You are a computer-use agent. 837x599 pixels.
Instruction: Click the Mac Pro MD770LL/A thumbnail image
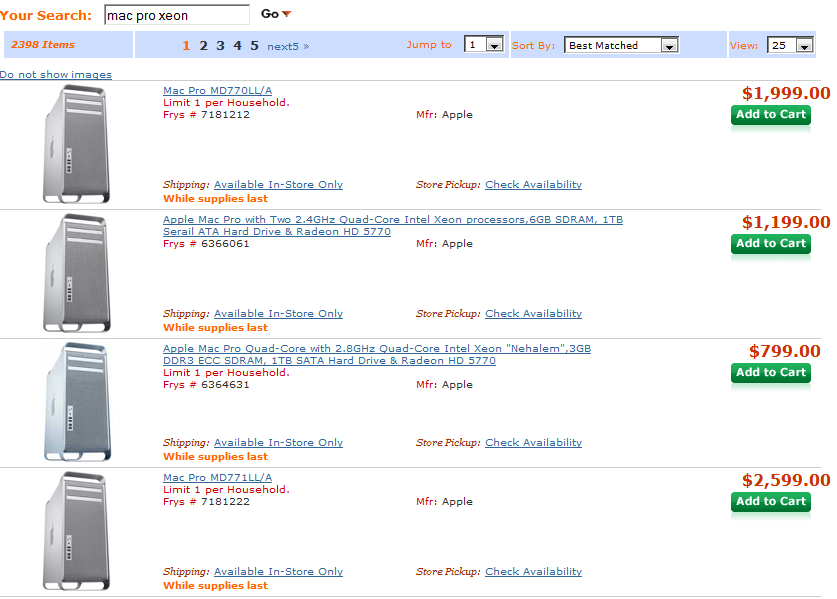click(76, 145)
